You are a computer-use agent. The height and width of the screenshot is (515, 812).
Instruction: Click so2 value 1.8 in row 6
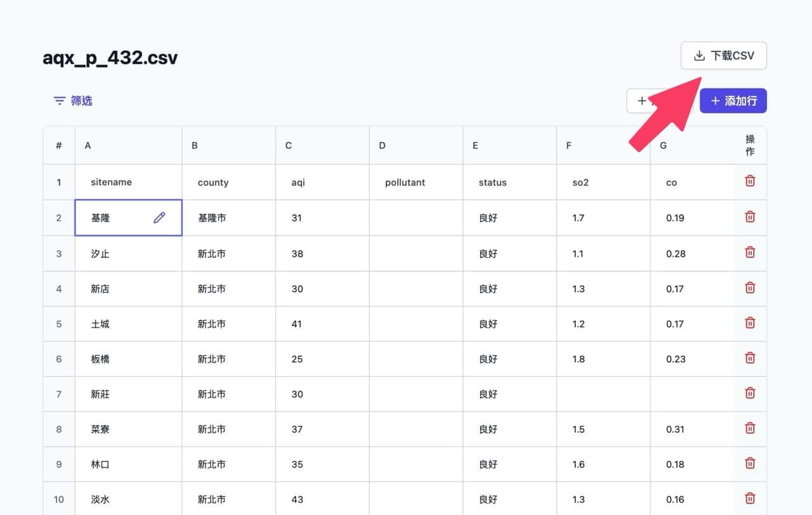[x=604, y=359]
